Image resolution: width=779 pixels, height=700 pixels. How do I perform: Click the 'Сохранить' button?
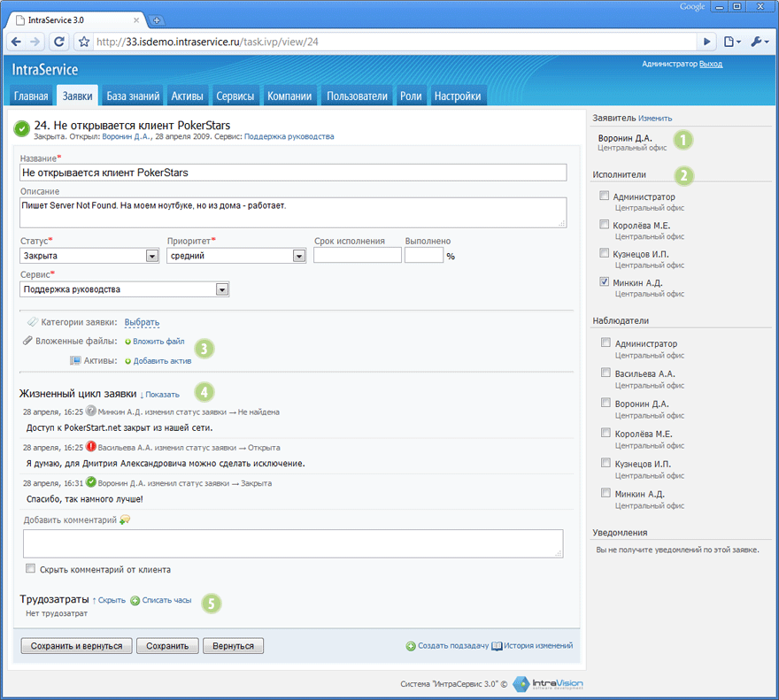pos(167,646)
